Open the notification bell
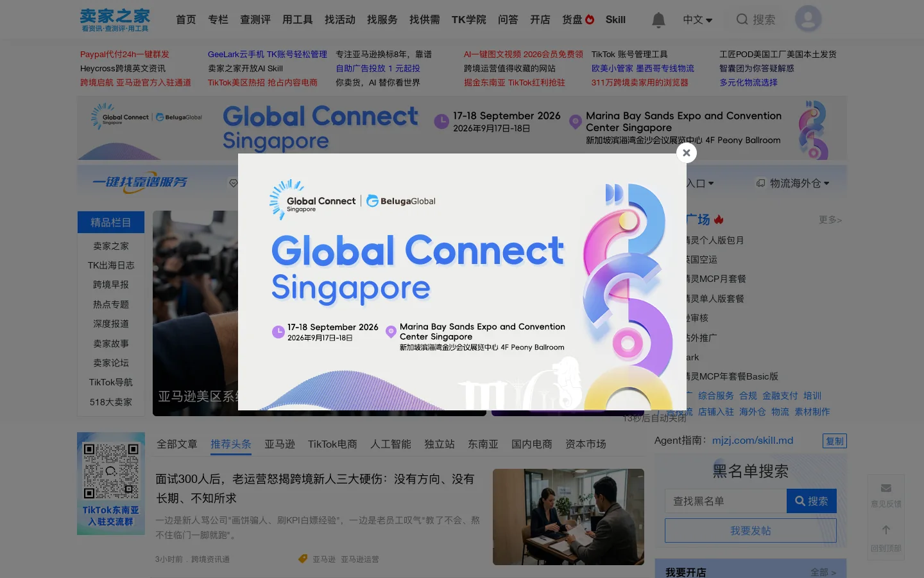 pos(658,20)
